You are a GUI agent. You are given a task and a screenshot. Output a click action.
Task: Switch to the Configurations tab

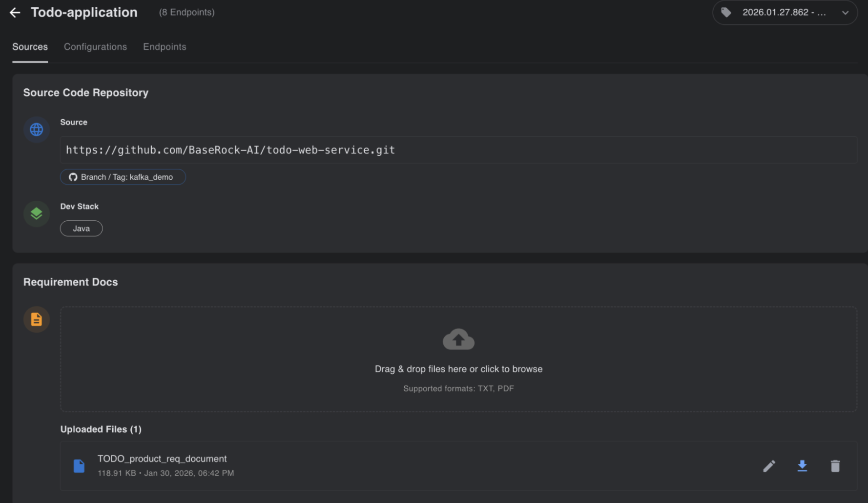pyautogui.click(x=95, y=47)
